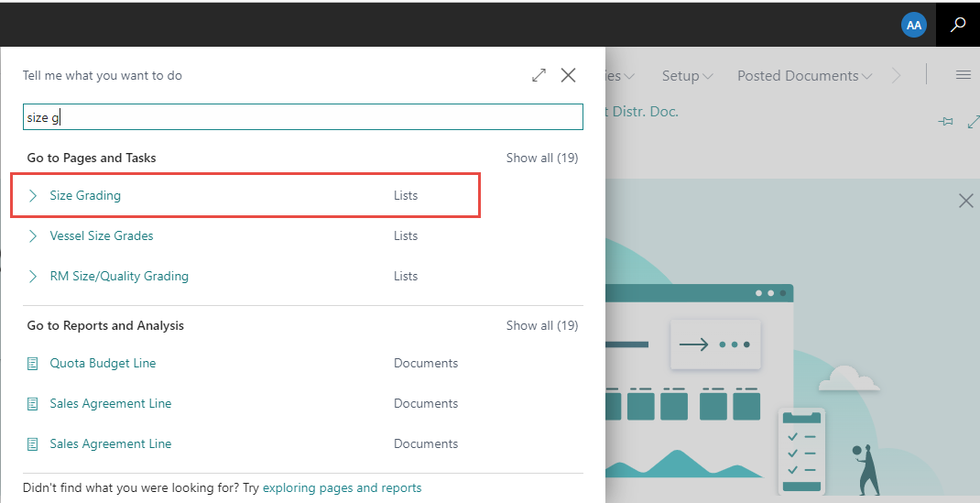
Task: Follow the "exploring pages and reports" link
Action: click(x=342, y=487)
